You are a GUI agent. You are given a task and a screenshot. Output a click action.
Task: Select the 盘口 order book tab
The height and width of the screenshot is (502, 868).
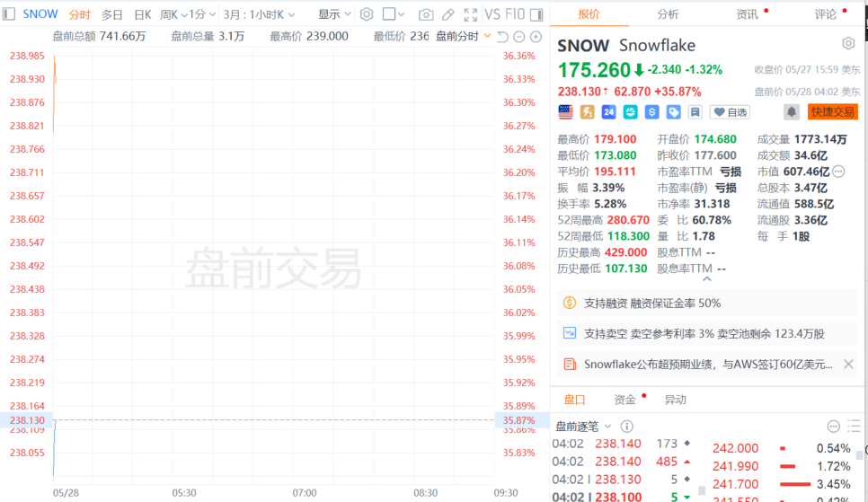tap(574, 400)
